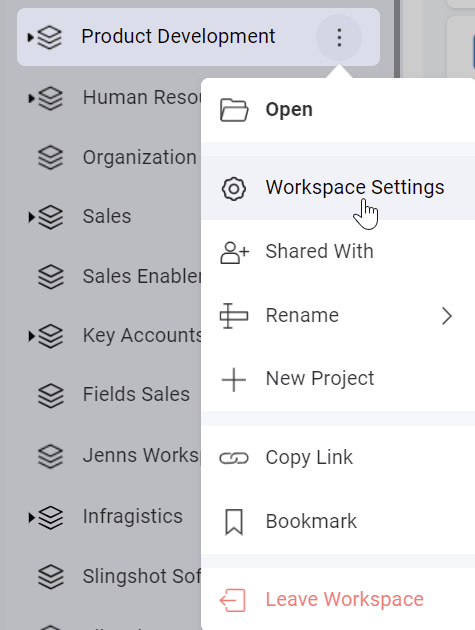
Task: Click the folder icon next to Open
Action: pyautogui.click(x=234, y=110)
